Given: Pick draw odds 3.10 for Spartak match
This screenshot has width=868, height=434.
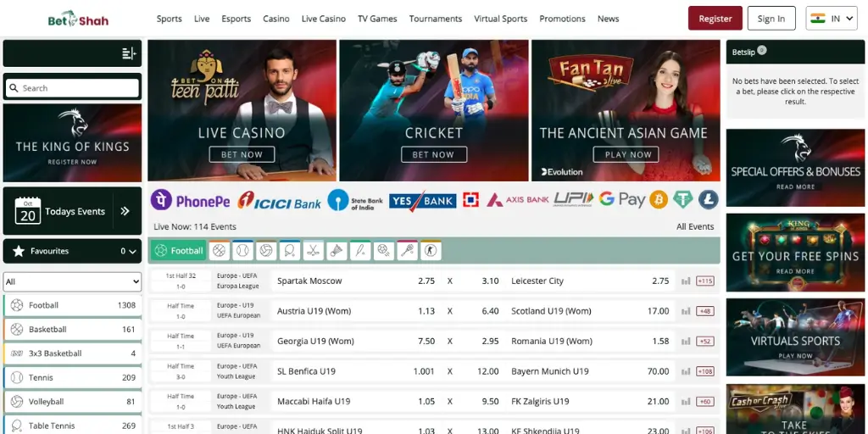Looking at the screenshot, I should click(490, 281).
